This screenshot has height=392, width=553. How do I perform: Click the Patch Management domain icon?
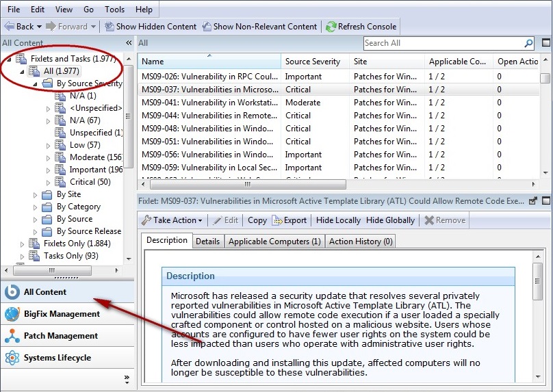pyautogui.click(x=12, y=336)
